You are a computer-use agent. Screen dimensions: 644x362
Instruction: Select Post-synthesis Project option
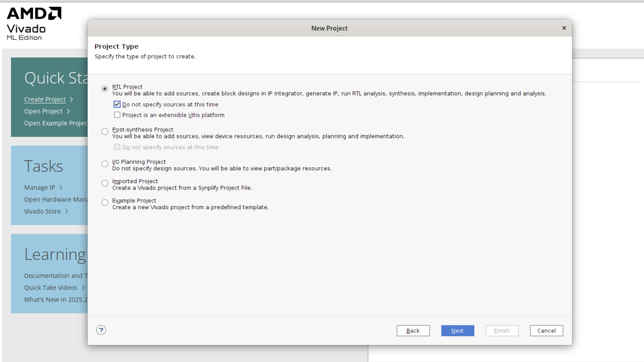[105, 131]
